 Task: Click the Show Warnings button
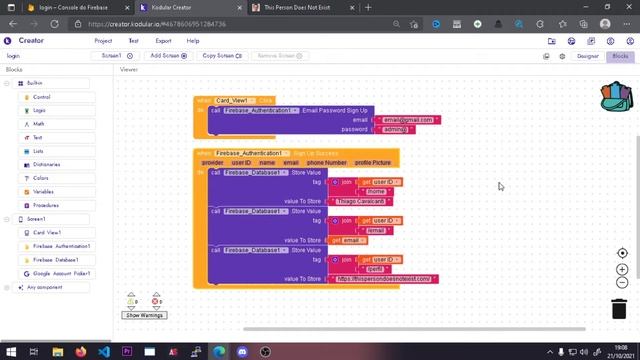[144, 315]
